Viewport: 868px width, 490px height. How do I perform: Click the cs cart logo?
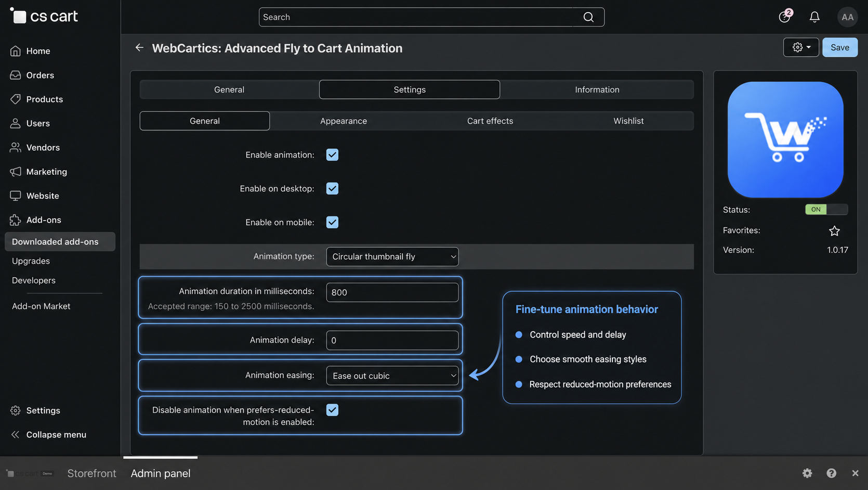pos(44,16)
